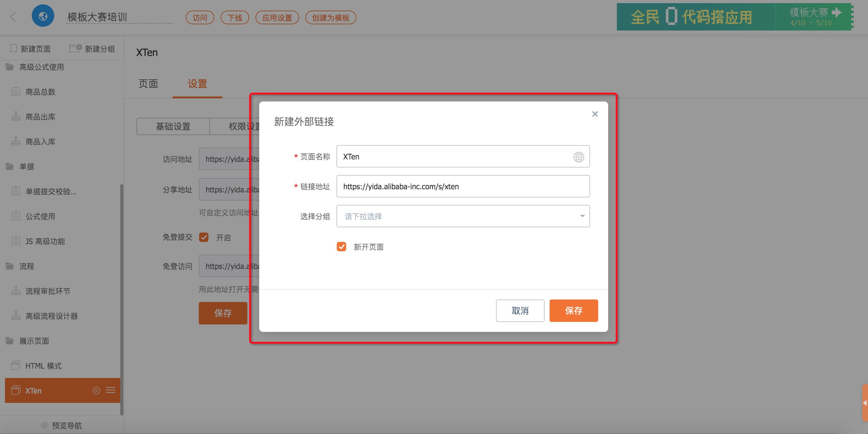Screen dimensions: 868x434
Task: Click the eye icon for 预览导航
Action: coord(45,425)
